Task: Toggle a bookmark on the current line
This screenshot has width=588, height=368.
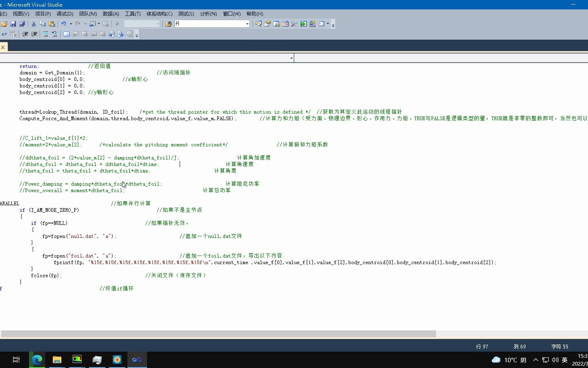Action: (x=66, y=34)
